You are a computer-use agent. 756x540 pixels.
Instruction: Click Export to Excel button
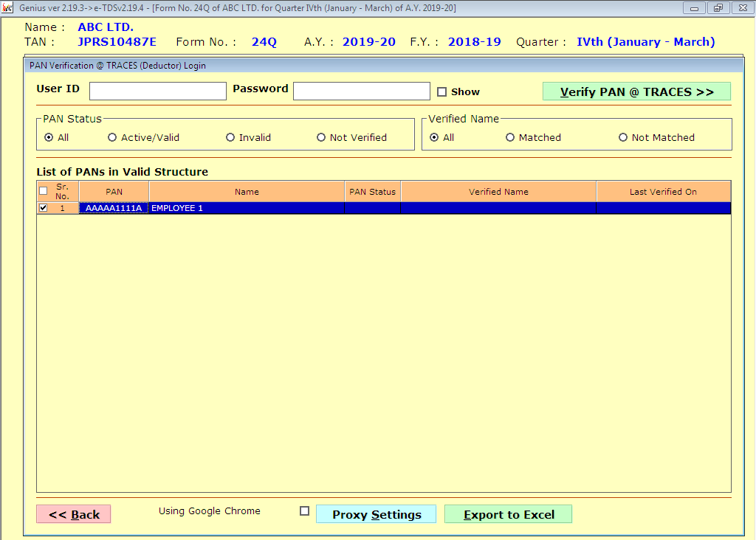(x=508, y=514)
